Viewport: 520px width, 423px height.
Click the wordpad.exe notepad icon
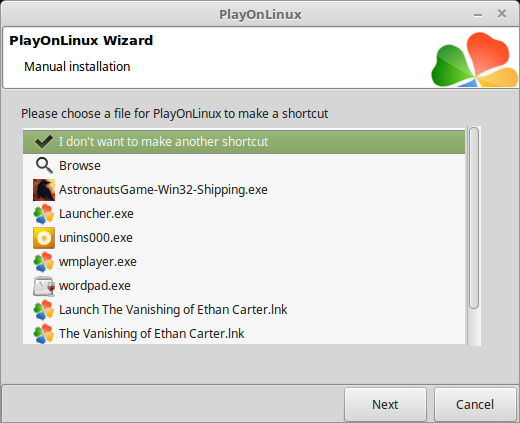tap(44, 286)
